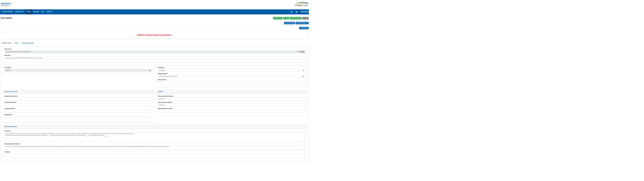This screenshot has width=644, height=181.
Task: Open Dotační programy menu item
Action: (8, 12)
